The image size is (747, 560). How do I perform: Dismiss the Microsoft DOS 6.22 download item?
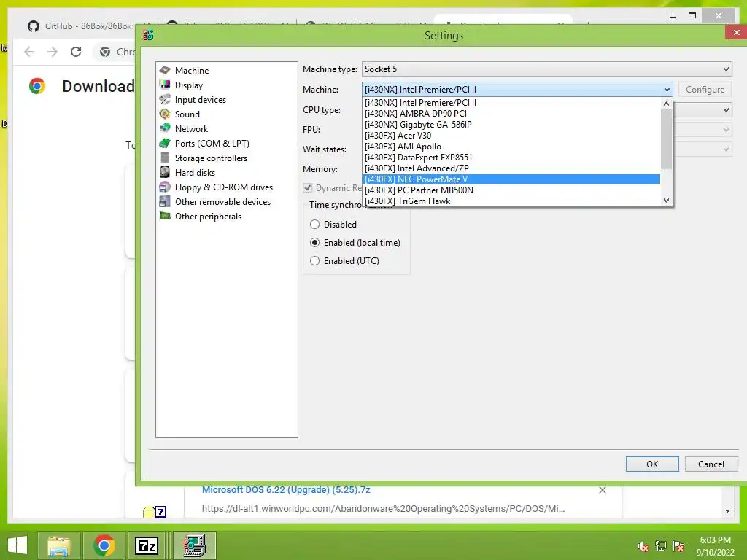pos(602,490)
